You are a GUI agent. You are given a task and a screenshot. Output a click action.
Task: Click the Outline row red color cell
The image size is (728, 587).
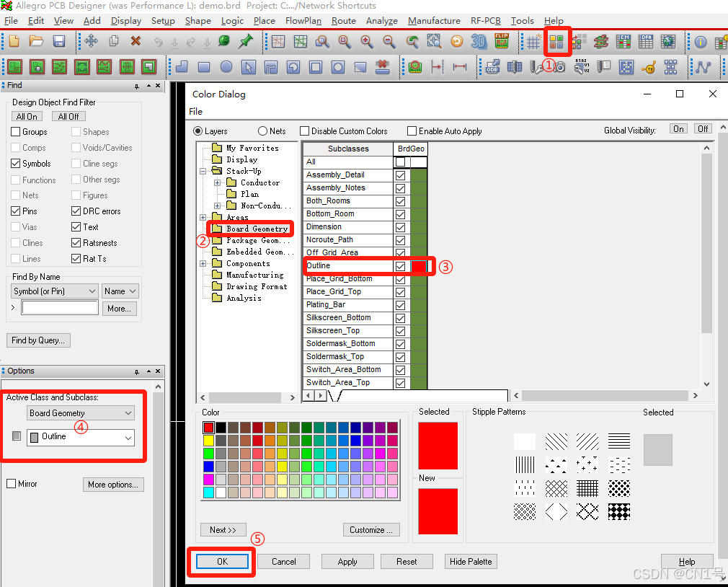(x=418, y=266)
